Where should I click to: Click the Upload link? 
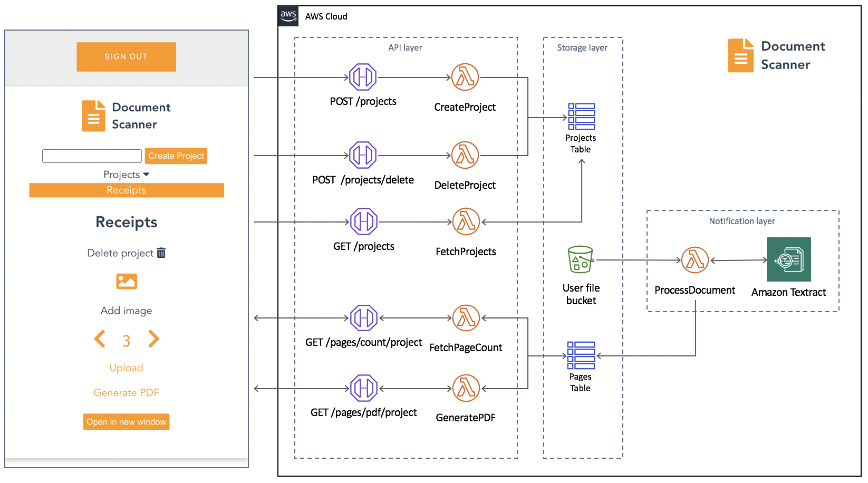[x=127, y=368]
